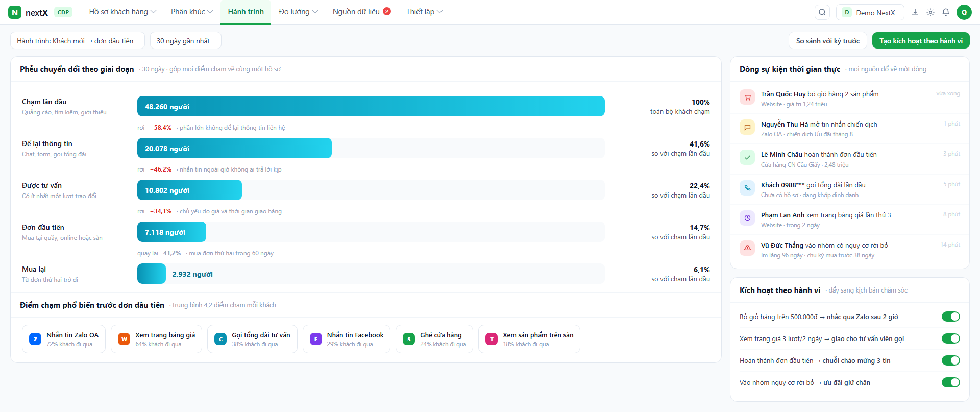
Task: Click the 2.932 người Mua lại value
Action: point(192,274)
